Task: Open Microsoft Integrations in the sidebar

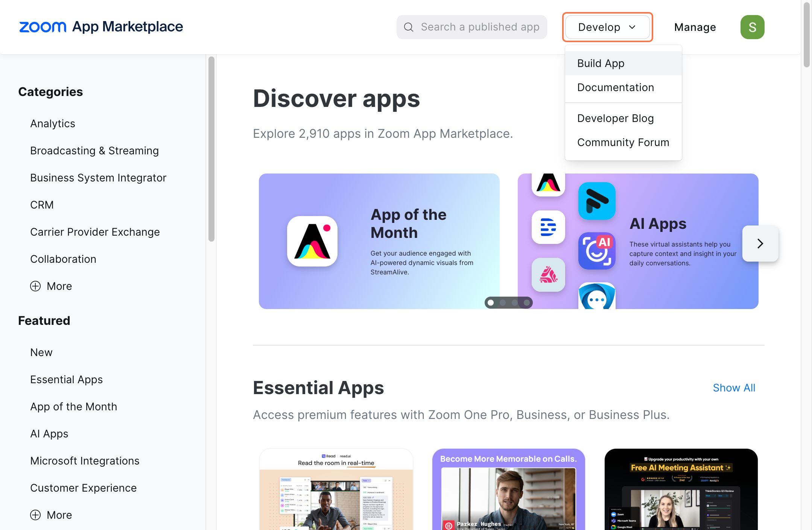Action: pyautogui.click(x=85, y=461)
